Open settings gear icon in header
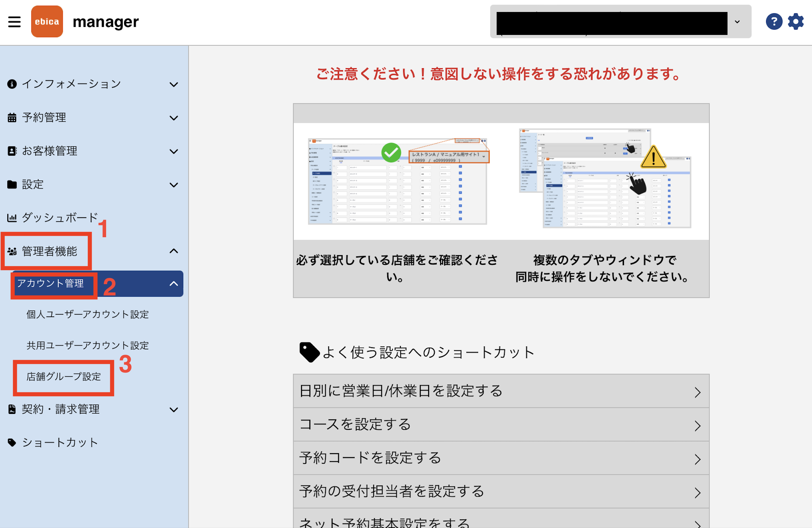 (x=796, y=22)
